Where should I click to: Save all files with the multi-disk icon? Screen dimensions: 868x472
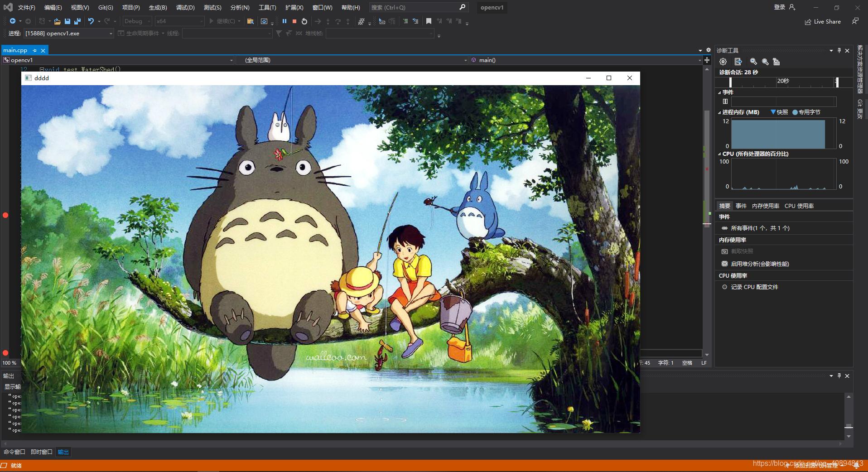(77, 21)
